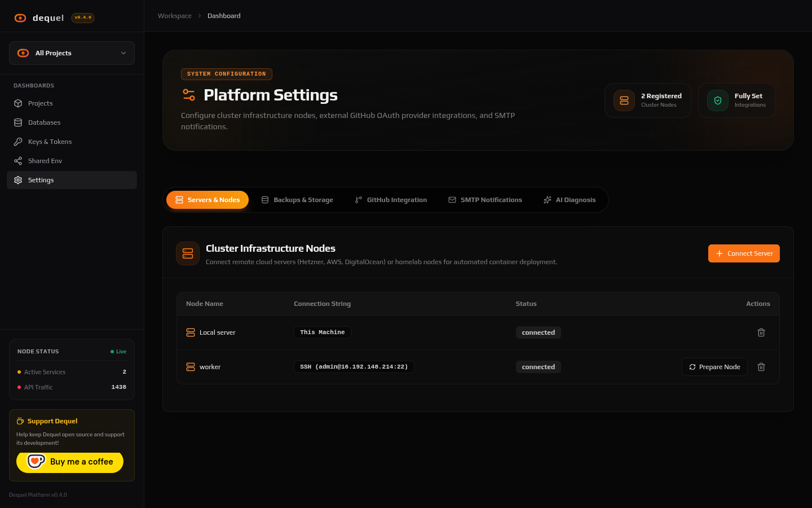Click the All Projects selector logo icon
Viewport: 812px width, 508px height.
pyautogui.click(x=23, y=53)
